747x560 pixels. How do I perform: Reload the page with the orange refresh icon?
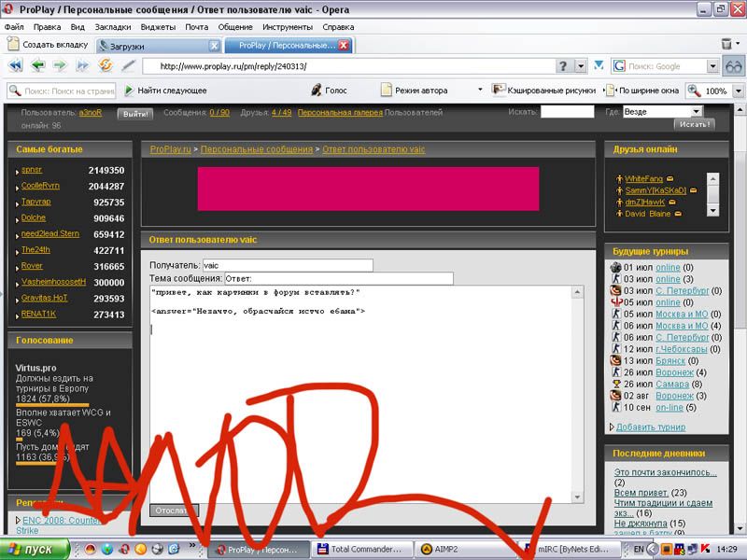click(x=106, y=64)
